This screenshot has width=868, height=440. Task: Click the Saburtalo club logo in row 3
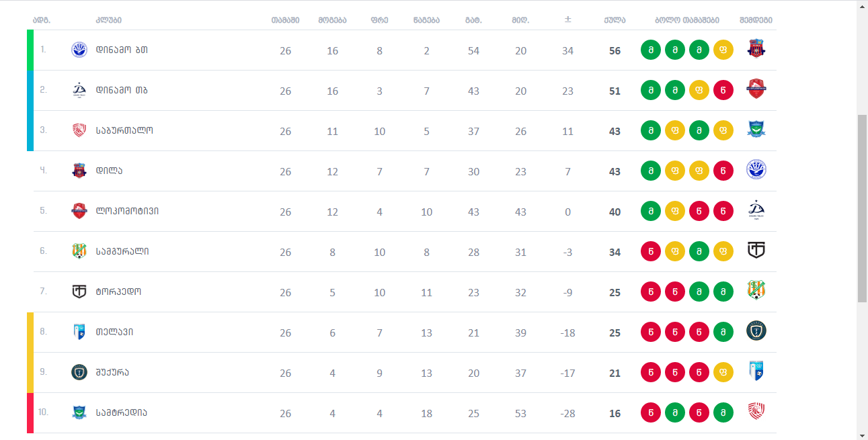(79, 130)
